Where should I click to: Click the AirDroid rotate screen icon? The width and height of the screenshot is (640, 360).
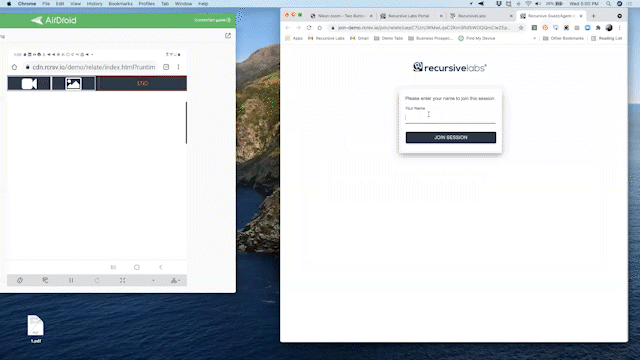pyautogui.click(x=20, y=280)
